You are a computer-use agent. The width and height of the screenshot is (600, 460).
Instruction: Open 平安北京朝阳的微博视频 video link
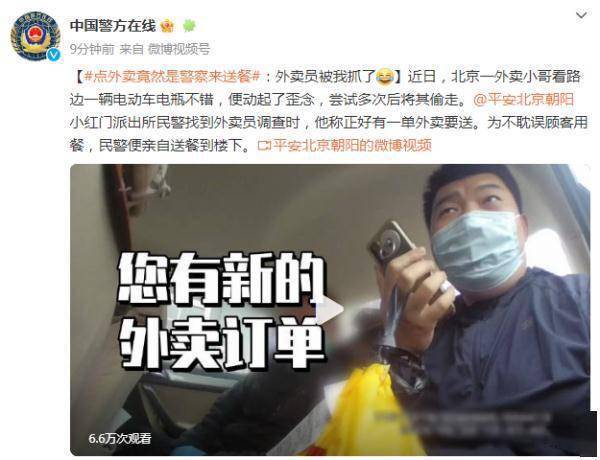[352, 145]
